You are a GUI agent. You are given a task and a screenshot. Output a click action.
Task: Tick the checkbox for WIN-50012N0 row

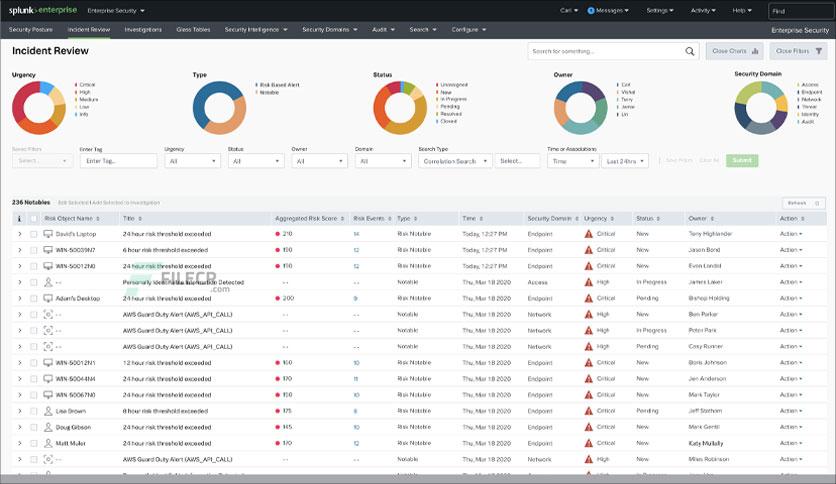click(x=34, y=266)
